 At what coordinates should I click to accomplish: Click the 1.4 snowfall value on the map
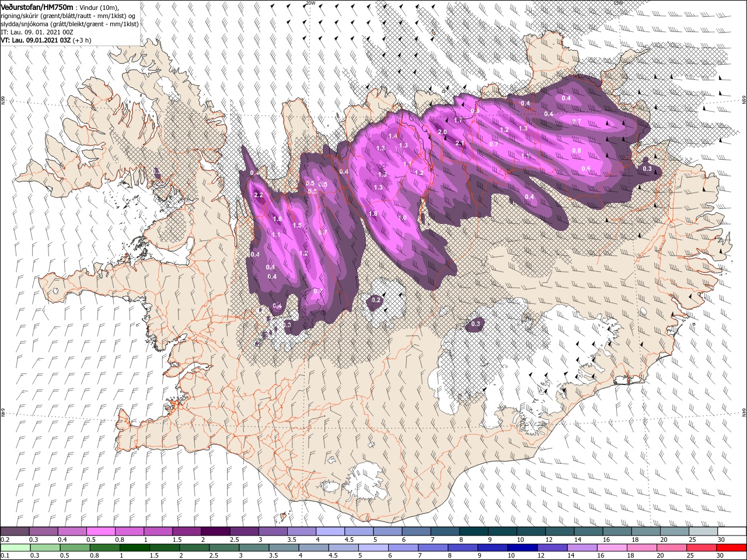click(393, 136)
